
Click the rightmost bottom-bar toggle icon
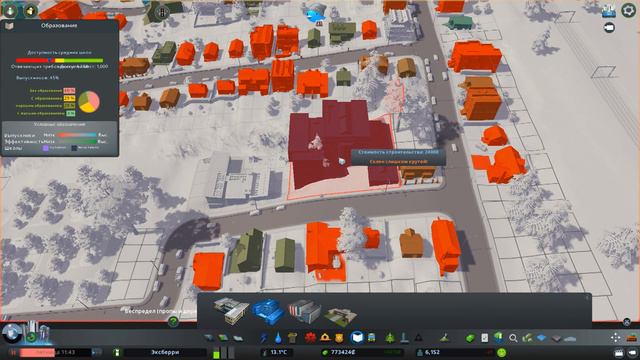(633, 352)
